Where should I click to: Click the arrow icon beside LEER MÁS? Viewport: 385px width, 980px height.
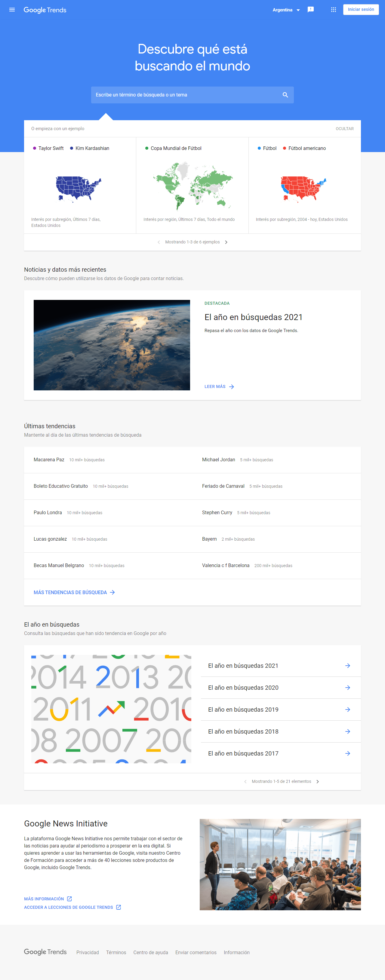point(232,386)
